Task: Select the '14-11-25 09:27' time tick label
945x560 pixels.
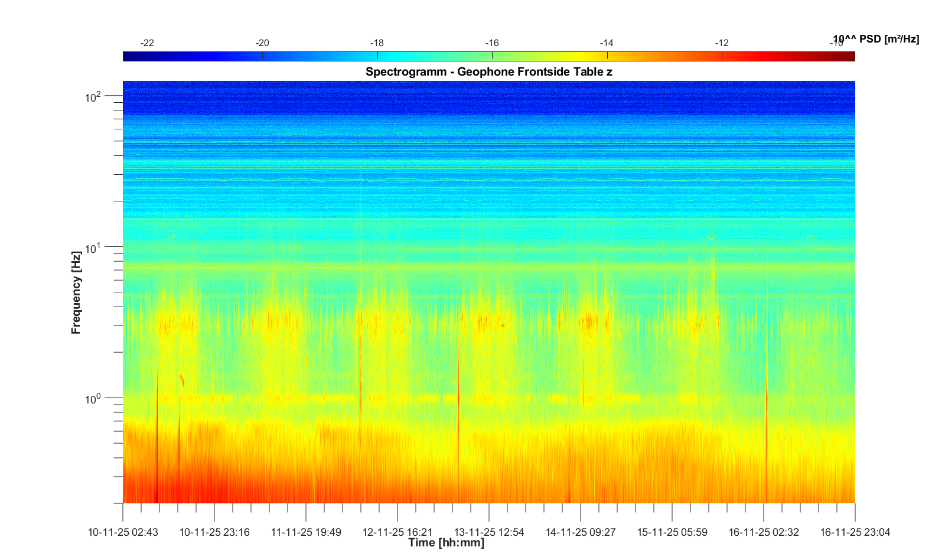Action: (581, 532)
